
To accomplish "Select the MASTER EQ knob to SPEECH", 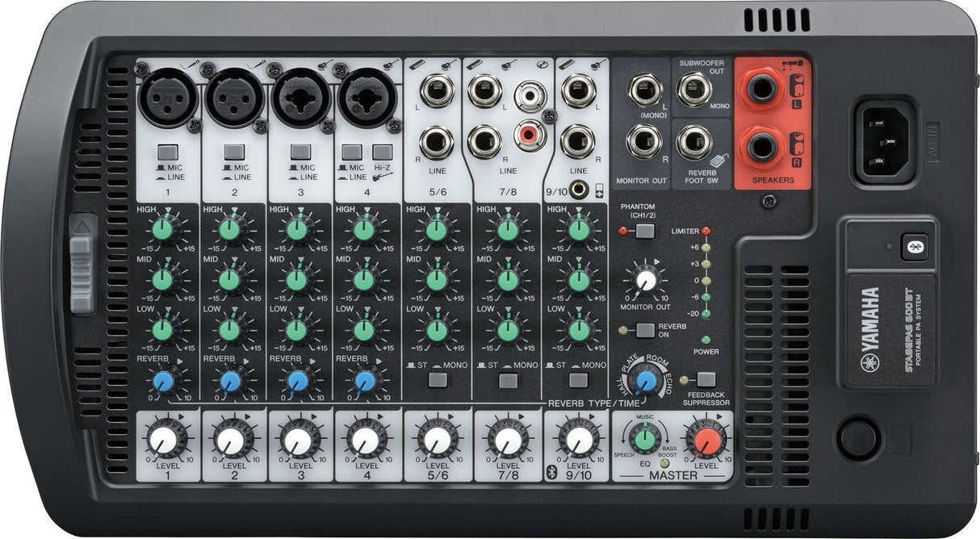I will coord(644,440).
